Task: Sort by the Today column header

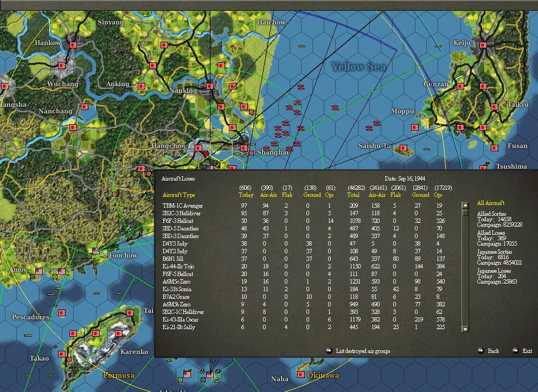Action: (x=246, y=195)
